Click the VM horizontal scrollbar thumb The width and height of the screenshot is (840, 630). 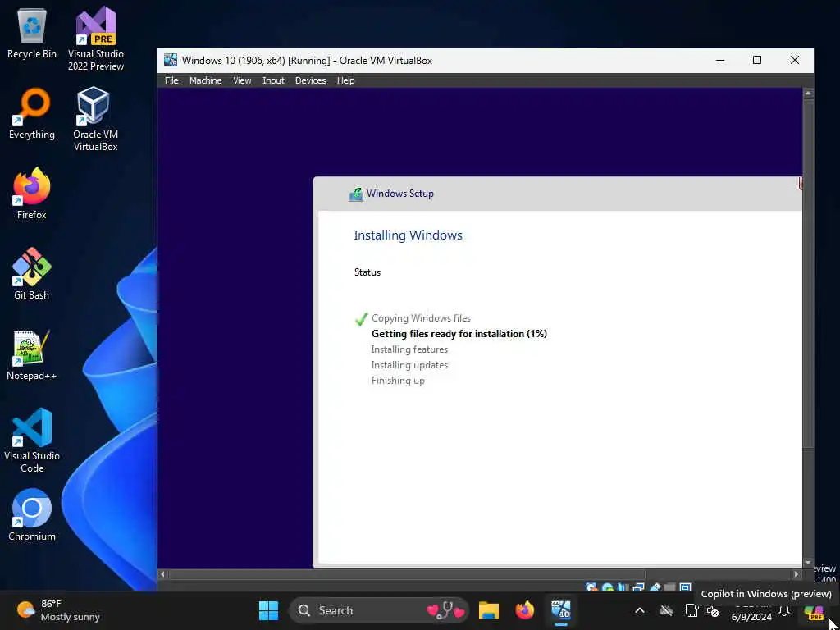click(x=407, y=574)
